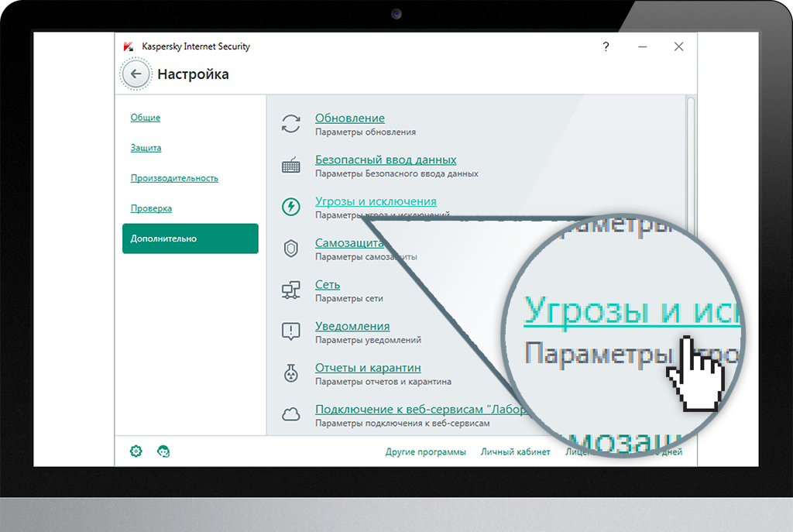The height and width of the screenshot is (532, 793).
Task: Click the Reports and quarantine flask icon
Action: click(x=290, y=374)
